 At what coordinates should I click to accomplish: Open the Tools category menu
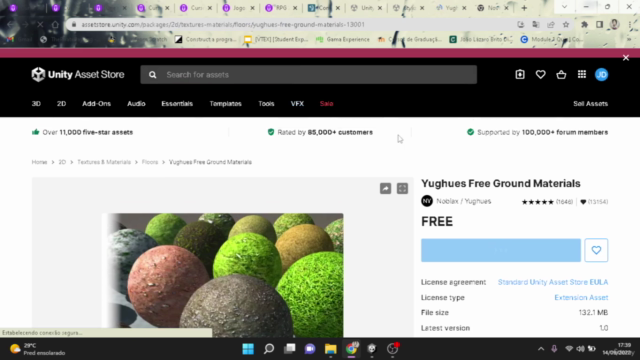pyautogui.click(x=266, y=104)
